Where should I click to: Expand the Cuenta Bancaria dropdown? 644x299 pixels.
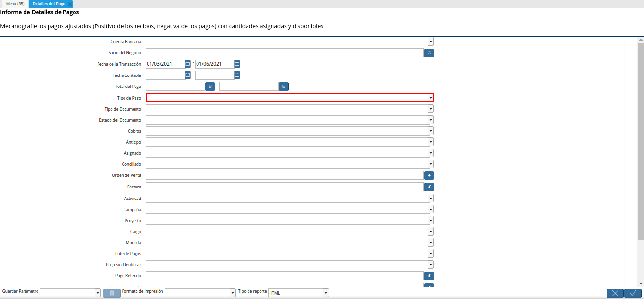(431, 42)
